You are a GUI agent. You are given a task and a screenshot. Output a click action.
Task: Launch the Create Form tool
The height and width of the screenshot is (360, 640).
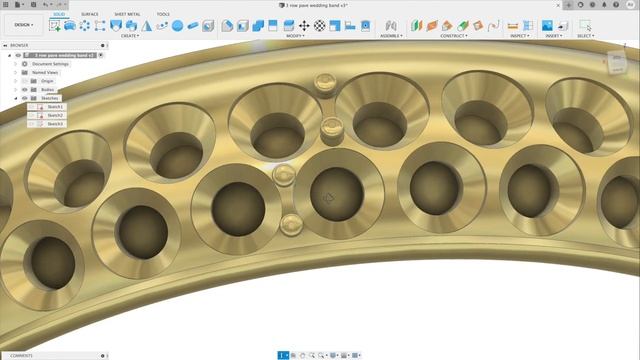click(70, 26)
